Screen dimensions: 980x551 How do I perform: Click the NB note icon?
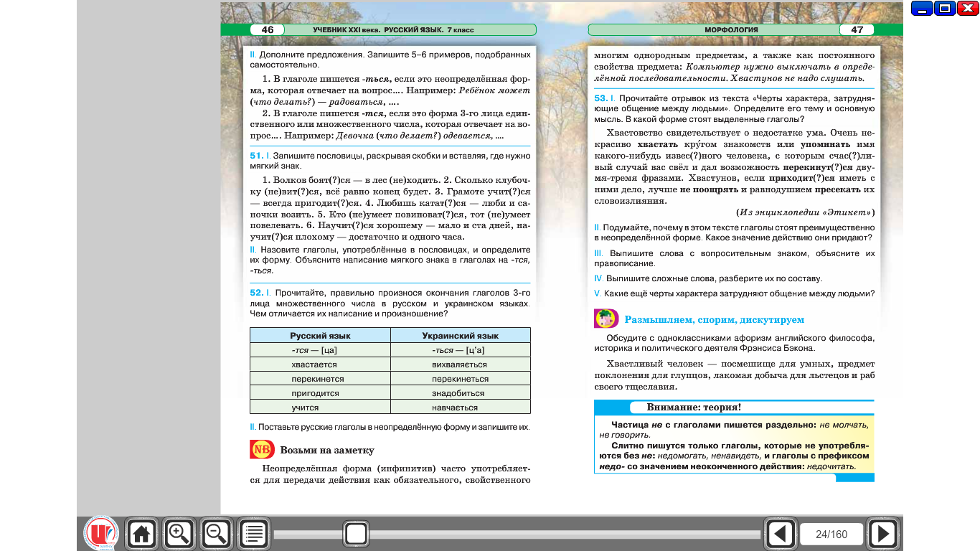click(x=262, y=450)
